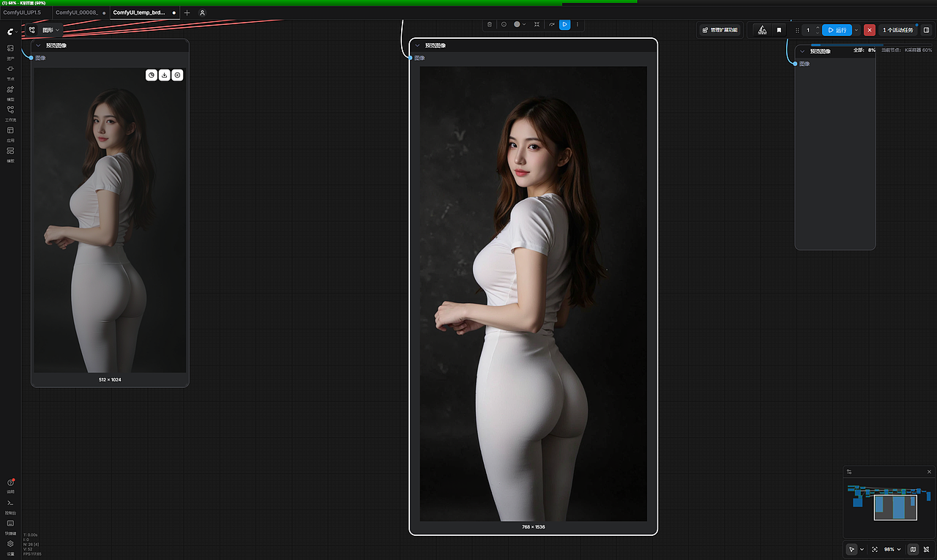Toggle bypass on selected node
This screenshot has height=560, width=937.
click(x=551, y=24)
